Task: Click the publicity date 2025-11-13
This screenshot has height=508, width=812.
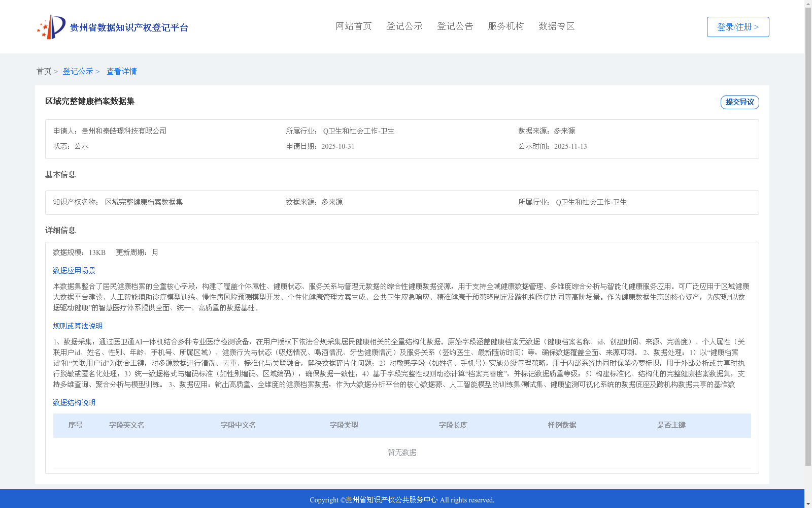Action: 570,146
